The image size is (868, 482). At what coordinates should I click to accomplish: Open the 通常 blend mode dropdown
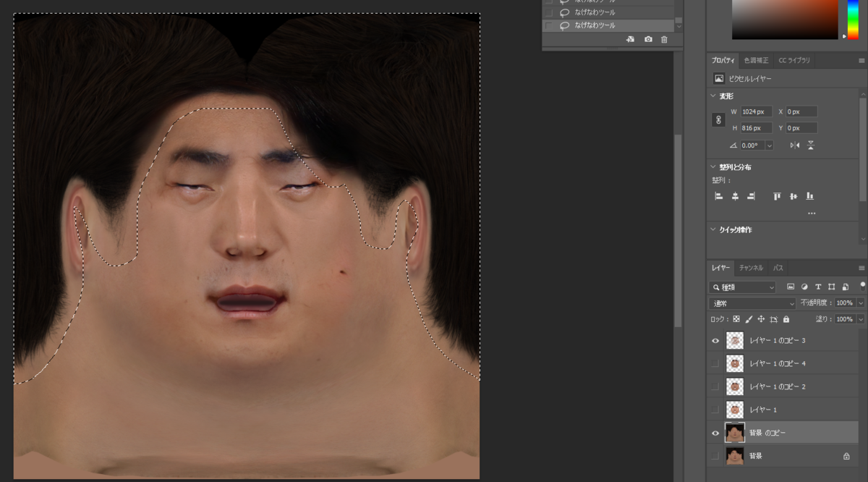tap(752, 303)
